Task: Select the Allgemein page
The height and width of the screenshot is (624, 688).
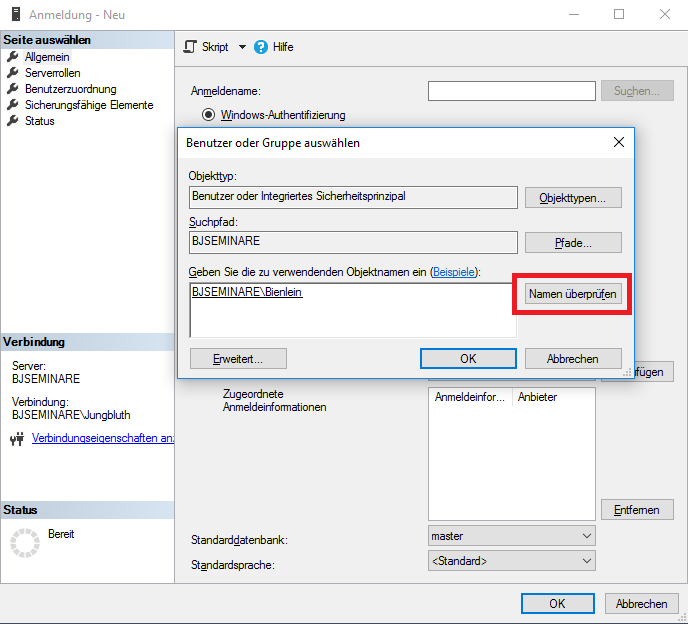Action: click(47, 57)
